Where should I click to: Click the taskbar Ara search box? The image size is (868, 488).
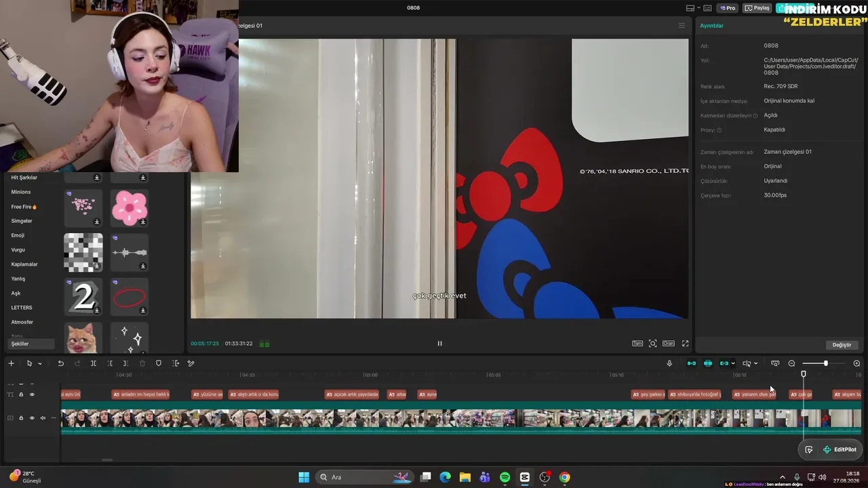[x=366, y=477]
